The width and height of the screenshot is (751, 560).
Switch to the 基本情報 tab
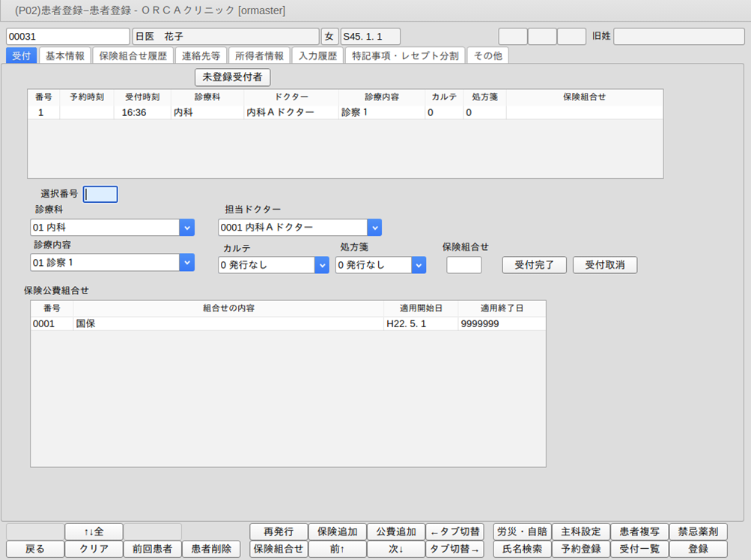click(65, 55)
